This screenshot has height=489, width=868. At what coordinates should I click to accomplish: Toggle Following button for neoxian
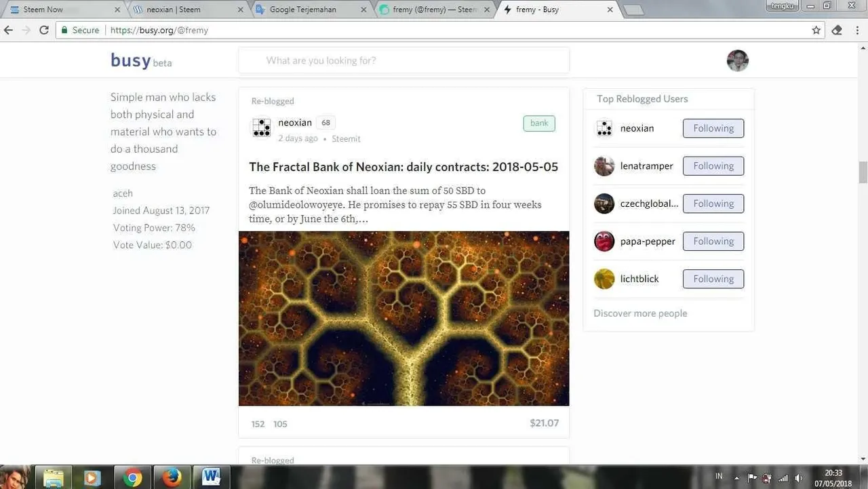[713, 128]
